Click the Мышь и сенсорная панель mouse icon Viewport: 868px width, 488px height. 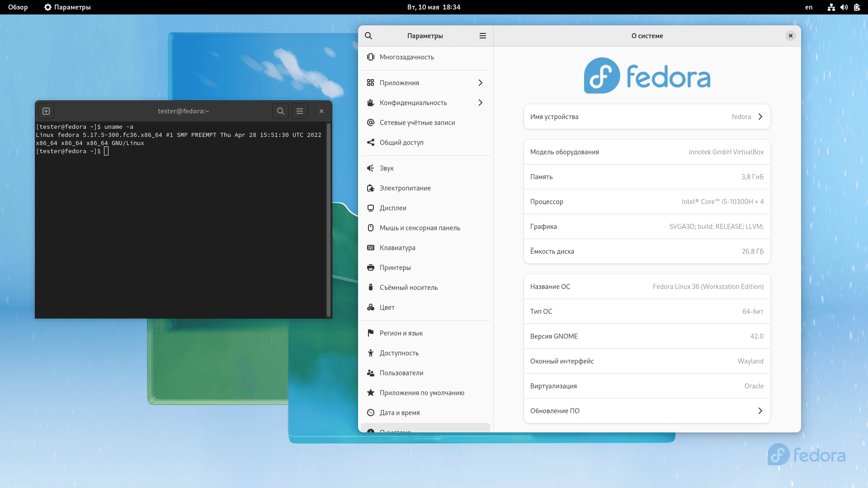[x=371, y=228]
